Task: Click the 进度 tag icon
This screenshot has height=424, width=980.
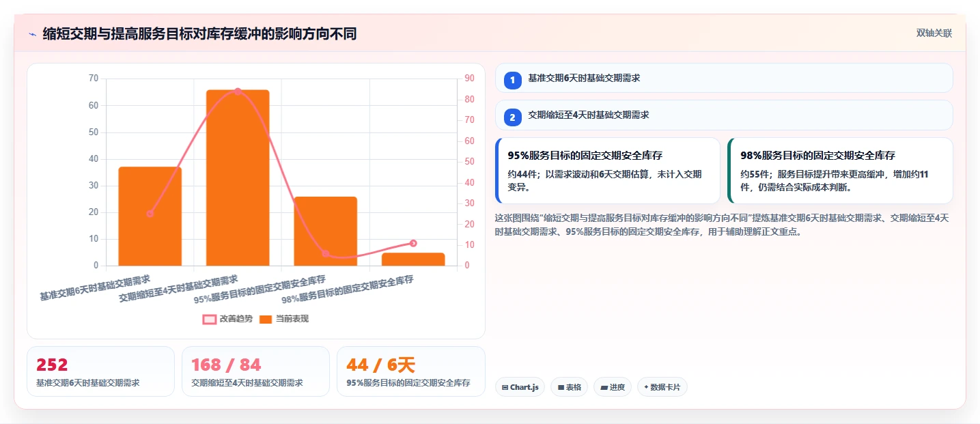Action: (x=604, y=387)
